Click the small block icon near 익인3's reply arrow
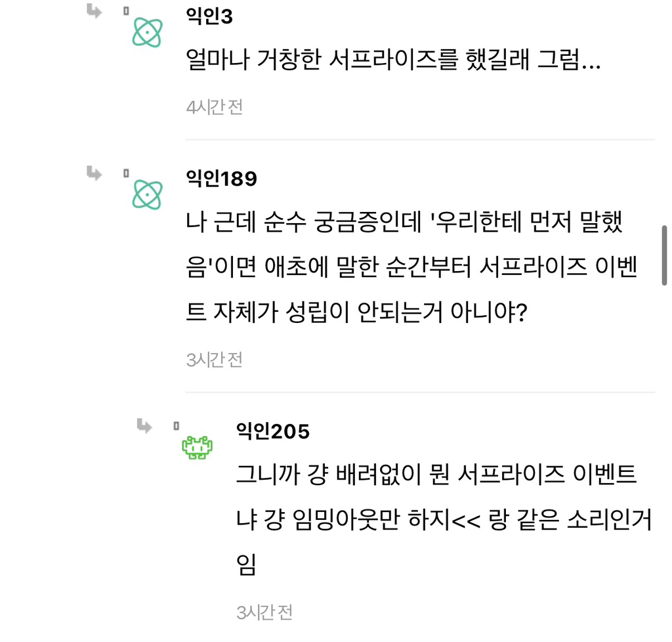The width and height of the screenshot is (672, 642). 125,9
